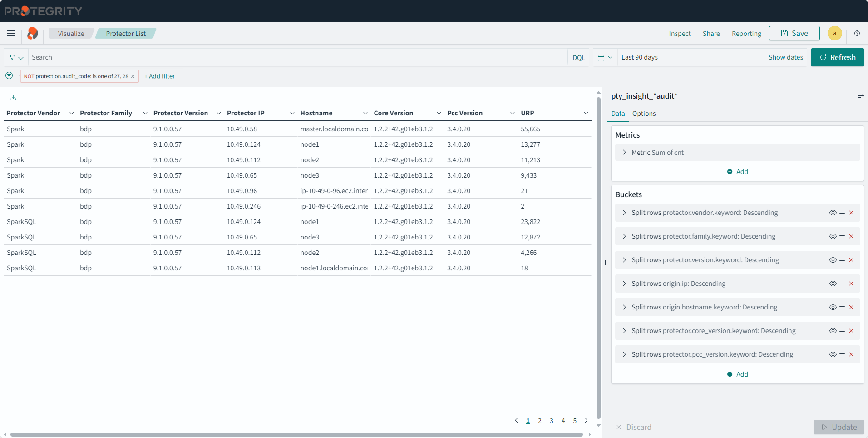The height and width of the screenshot is (438, 868).
Task: Toggle visibility of origin.ip bucket
Action: coord(833,284)
